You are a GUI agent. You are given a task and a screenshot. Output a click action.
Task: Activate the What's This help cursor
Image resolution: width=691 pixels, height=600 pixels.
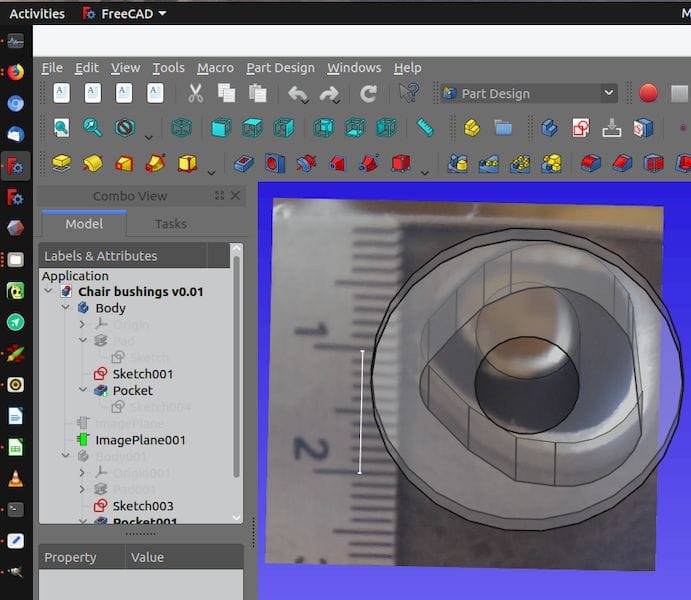(408, 94)
